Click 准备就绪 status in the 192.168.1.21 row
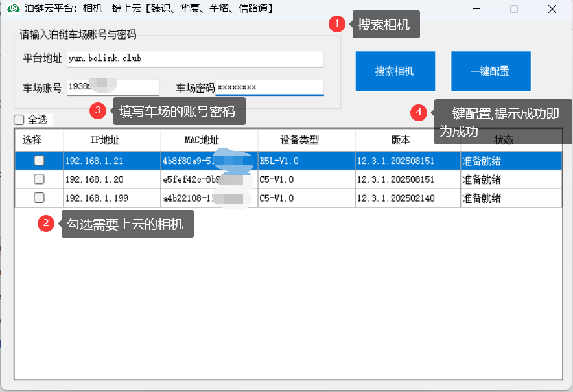573x392 pixels. click(x=511, y=161)
